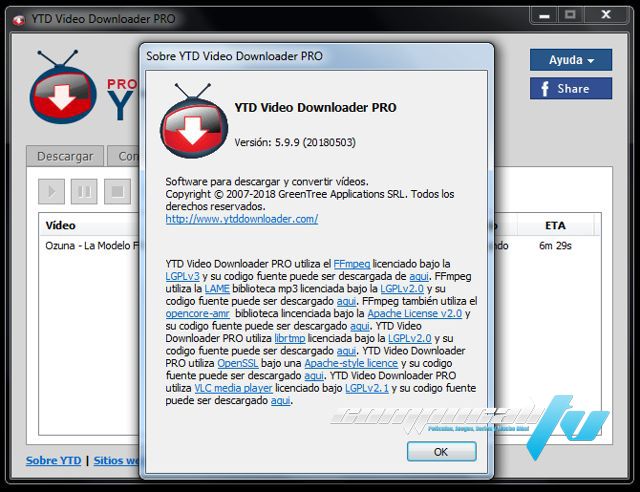This screenshot has height=492, width=640.
Task: Open the Ayuda dropdown menu
Action: 571,60
